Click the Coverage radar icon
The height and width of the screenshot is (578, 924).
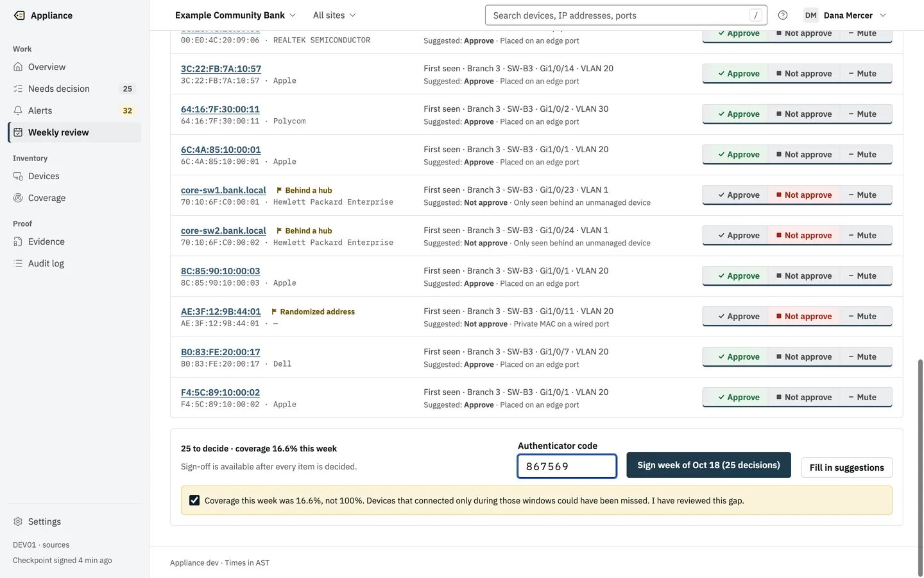18,198
